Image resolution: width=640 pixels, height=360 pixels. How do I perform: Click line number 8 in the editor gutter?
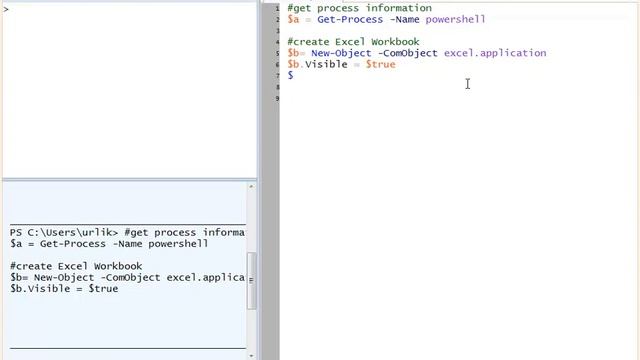point(278,87)
